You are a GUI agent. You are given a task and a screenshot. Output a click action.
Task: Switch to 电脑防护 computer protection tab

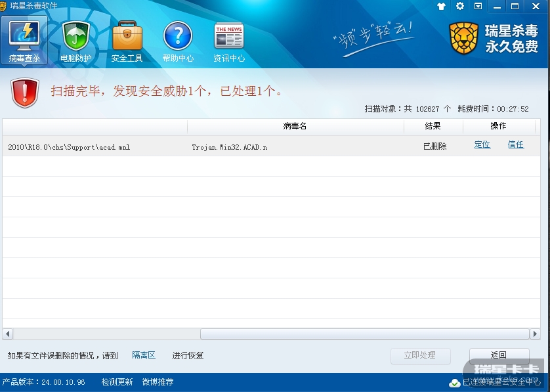coord(75,41)
